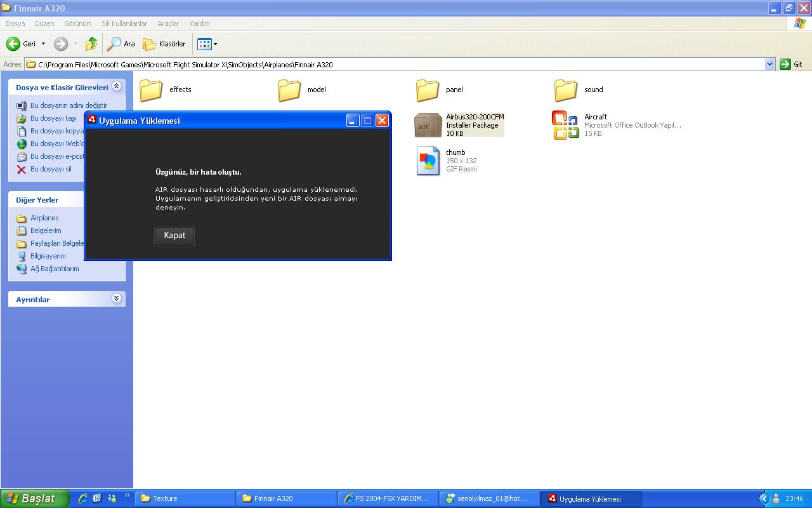Image resolution: width=812 pixels, height=508 pixels.
Task: Launch Internet Explorer from quick launch
Action: pyautogui.click(x=83, y=498)
